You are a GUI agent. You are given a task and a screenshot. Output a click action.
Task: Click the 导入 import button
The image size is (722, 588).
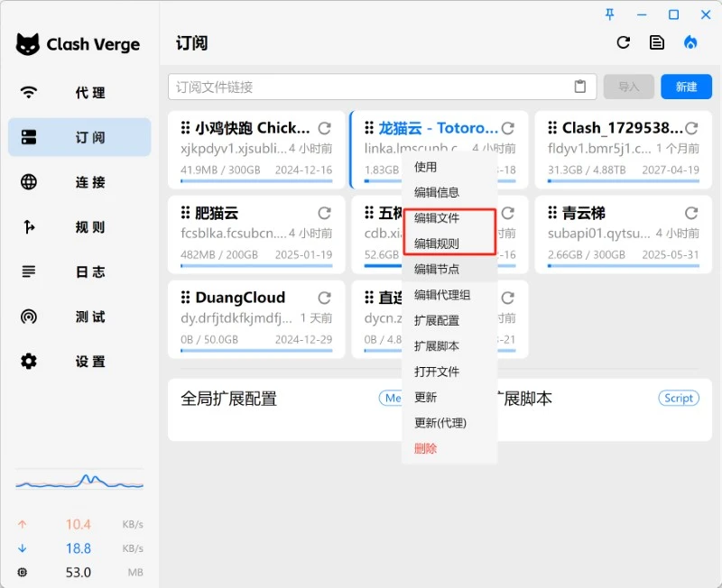(x=628, y=87)
